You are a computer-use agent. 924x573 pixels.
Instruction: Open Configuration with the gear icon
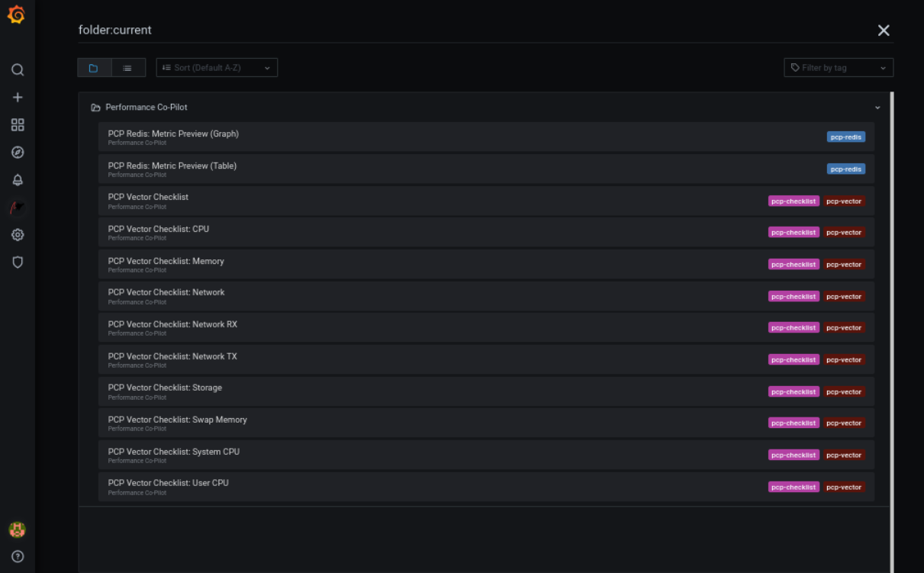17,234
